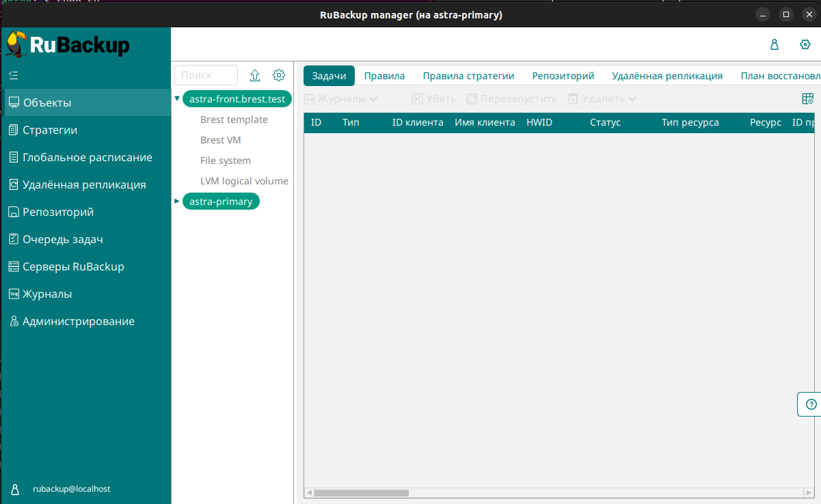821x504 pixels.
Task: Open settings gear icon in top-right header
Action: pos(805,45)
